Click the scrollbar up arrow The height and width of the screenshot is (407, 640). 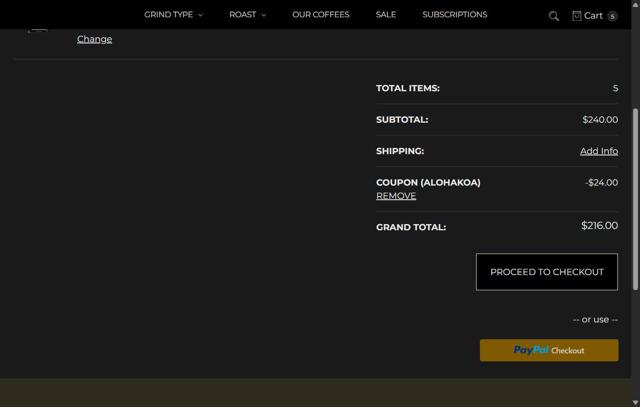coord(636,4)
